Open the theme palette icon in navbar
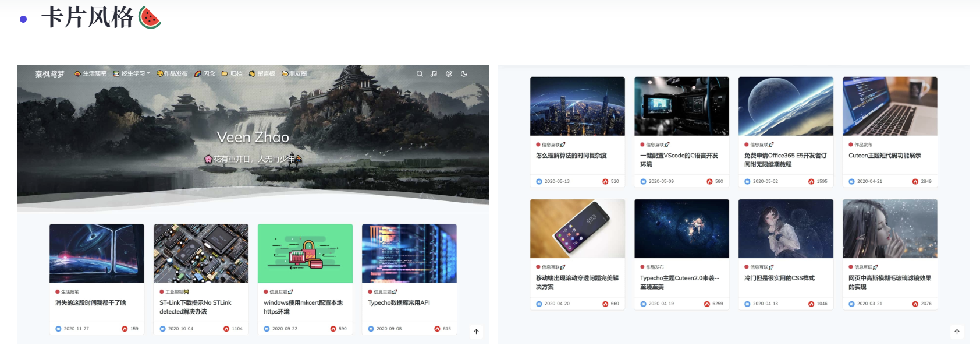The image size is (980, 345). 449,74
